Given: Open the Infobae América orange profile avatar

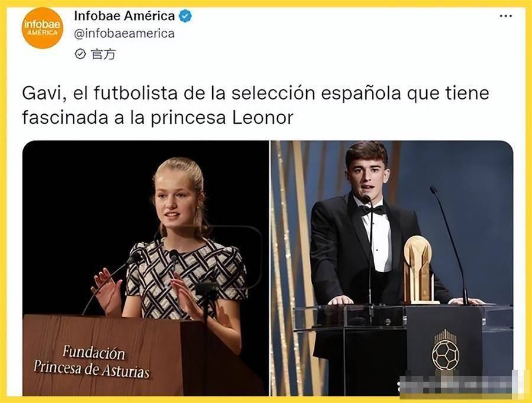Looking at the screenshot, I should click(x=43, y=28).
